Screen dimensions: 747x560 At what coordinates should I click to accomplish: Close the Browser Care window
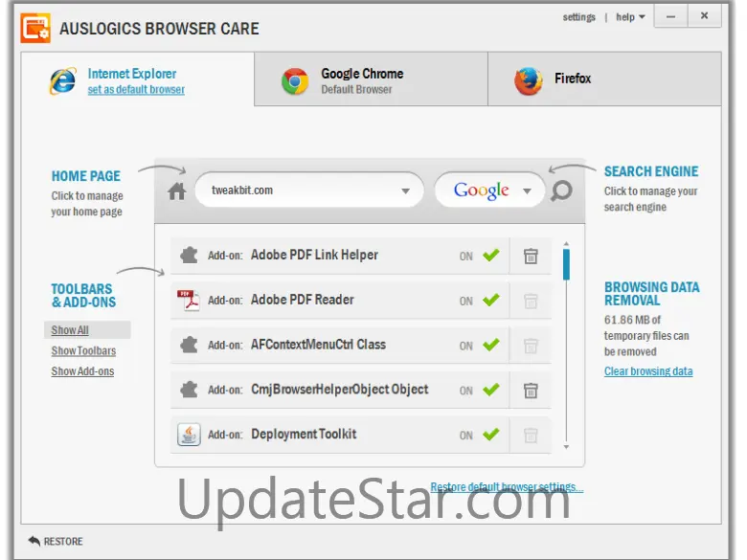704,15
